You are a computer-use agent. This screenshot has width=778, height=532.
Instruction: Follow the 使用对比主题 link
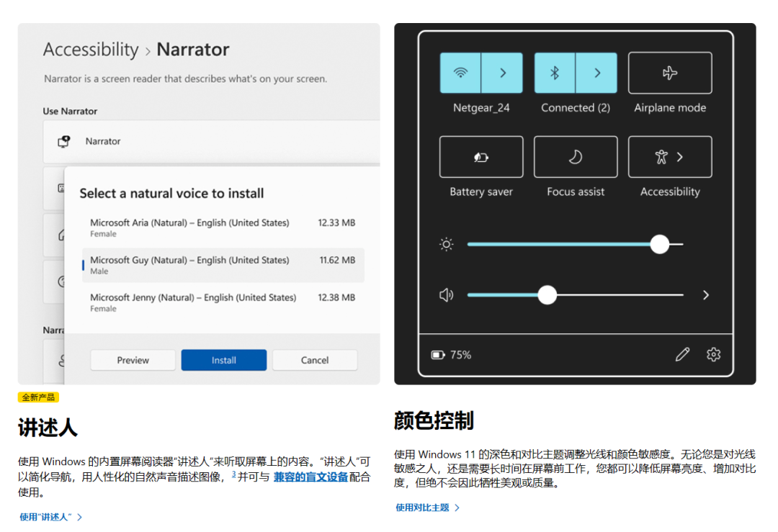428,508
